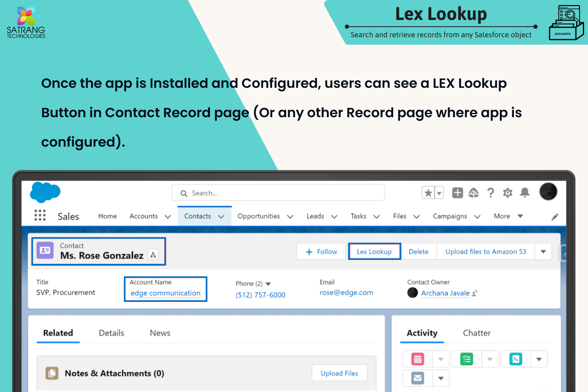The height and width of the screenshot is (392, 588).
Task: Open the dropdown next to Log a Call
Action: click(x=539, y=359)
